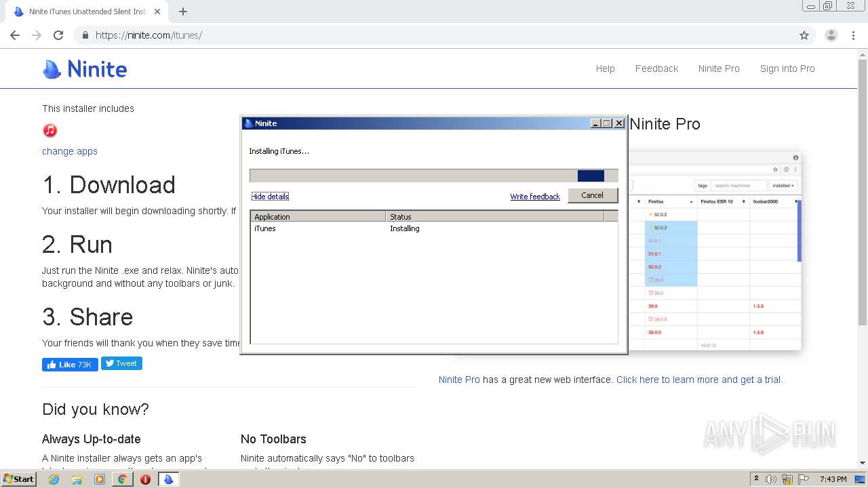
Task: Click the Ninite Pro interface screenshot
Action: (715, 251)
